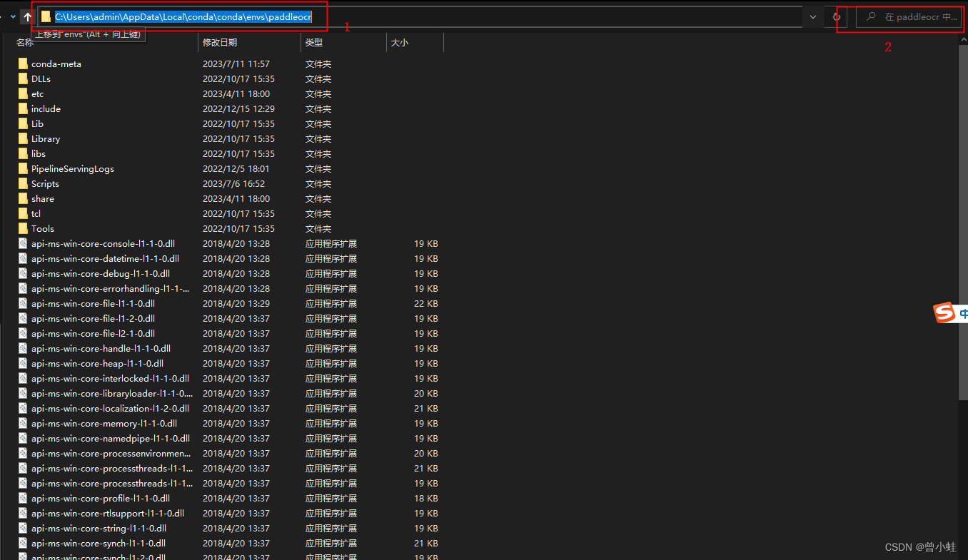Screen dimensions: 968x560
Task: Click api-ms-win-core-file-l1-2-0.dll file icon
Action: (x=23, y=319)
